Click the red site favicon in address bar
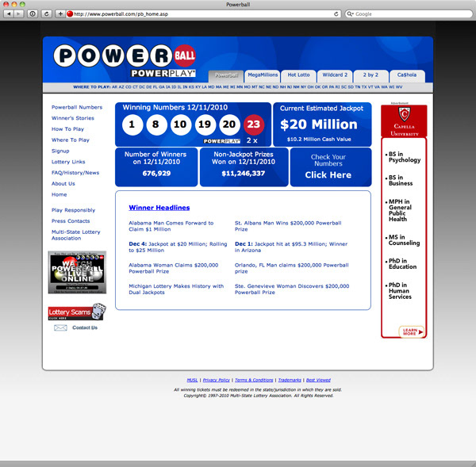Image resolution: width=476 pixels, height=467 pixels. pos(70,13)
